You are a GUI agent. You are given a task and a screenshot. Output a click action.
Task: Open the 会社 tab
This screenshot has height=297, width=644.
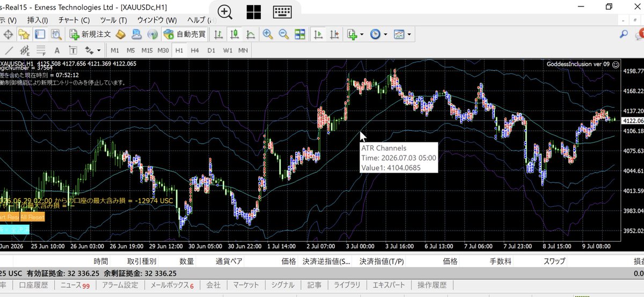point(213,285)
